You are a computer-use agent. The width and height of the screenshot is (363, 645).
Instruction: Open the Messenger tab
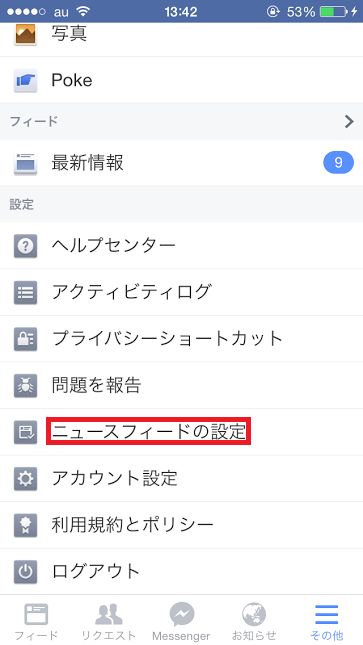tap(181, 621)
